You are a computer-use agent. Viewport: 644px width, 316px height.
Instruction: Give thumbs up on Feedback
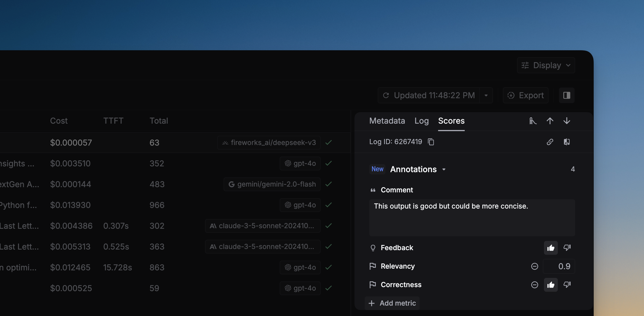[x=551, y=248]
